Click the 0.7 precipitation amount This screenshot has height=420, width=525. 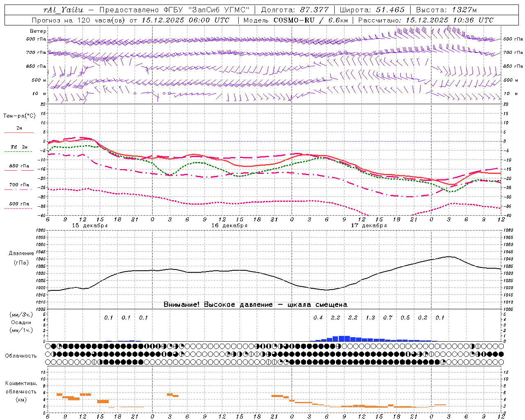388,317
